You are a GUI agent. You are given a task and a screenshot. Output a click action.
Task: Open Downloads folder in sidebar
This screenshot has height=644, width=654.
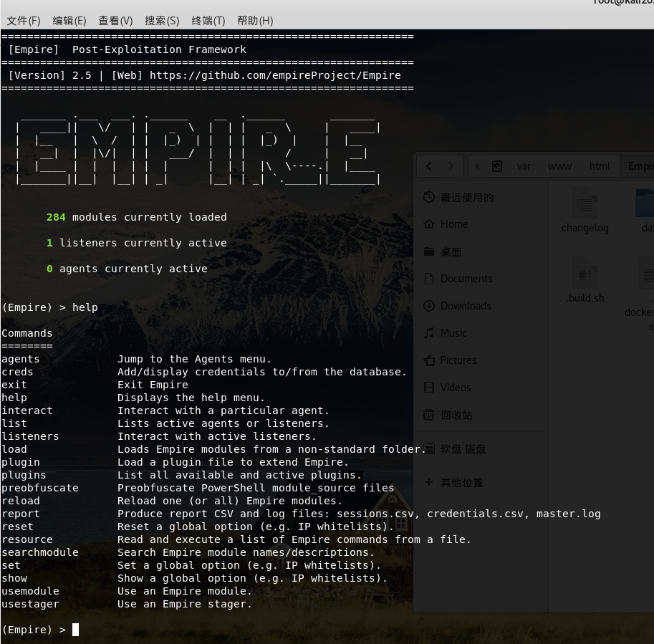coord(465,306)
